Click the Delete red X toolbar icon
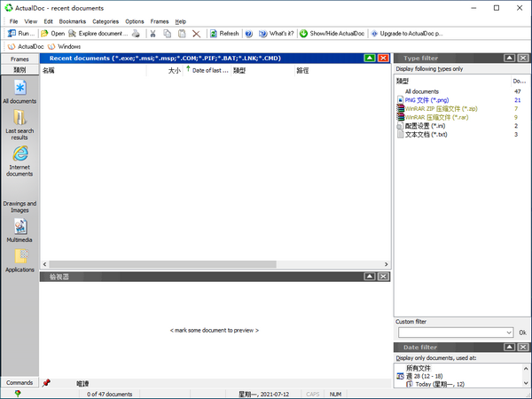 (197, 34)
